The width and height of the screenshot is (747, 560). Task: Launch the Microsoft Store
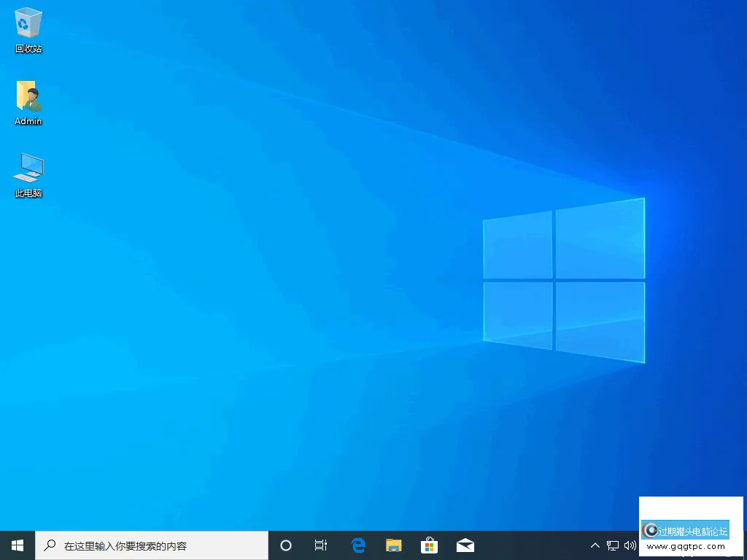click(x=429, y=545)
